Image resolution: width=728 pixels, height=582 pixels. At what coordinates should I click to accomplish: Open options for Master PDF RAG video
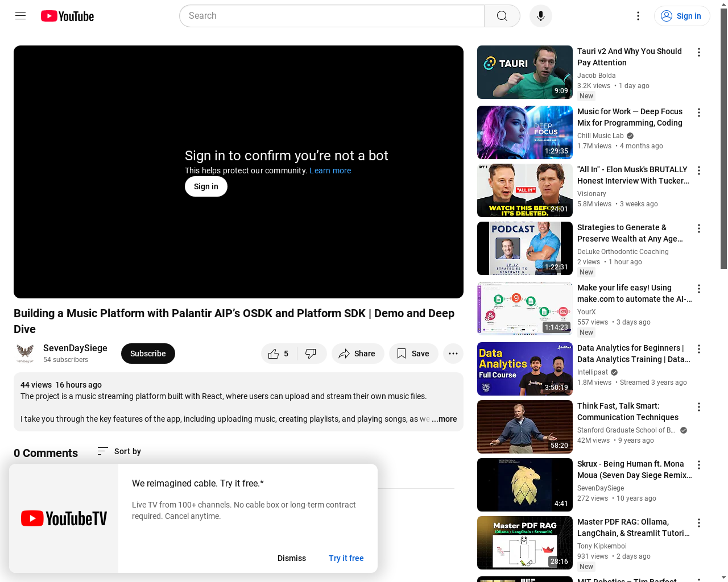(699, 523)
